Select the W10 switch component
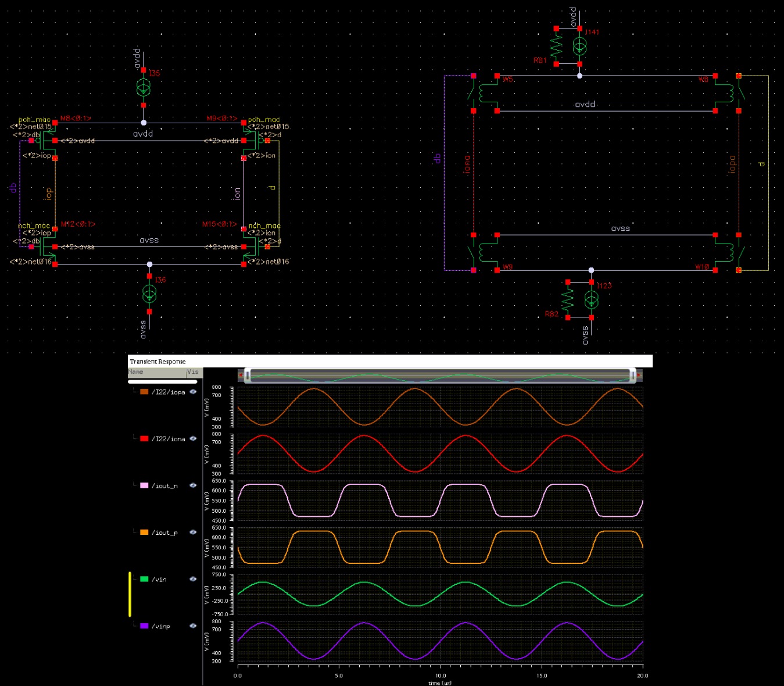Viewport: 784px width, 686px height. pos(726,253)
